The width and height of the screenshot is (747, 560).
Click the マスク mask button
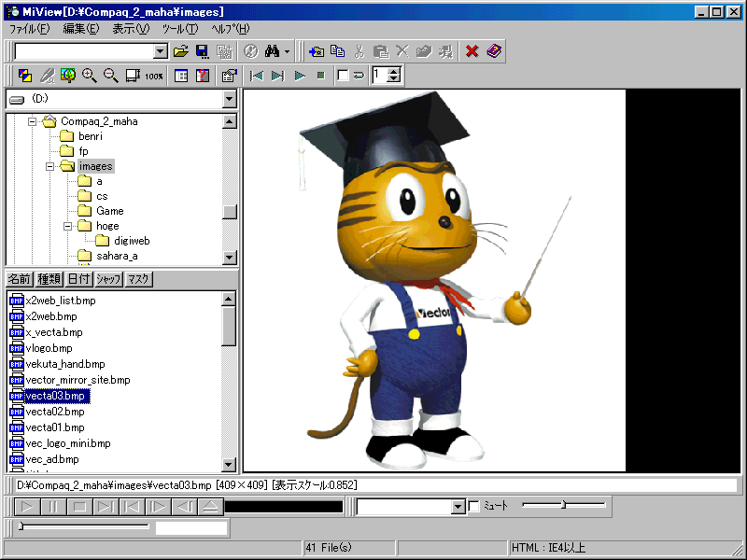(138, 279)
